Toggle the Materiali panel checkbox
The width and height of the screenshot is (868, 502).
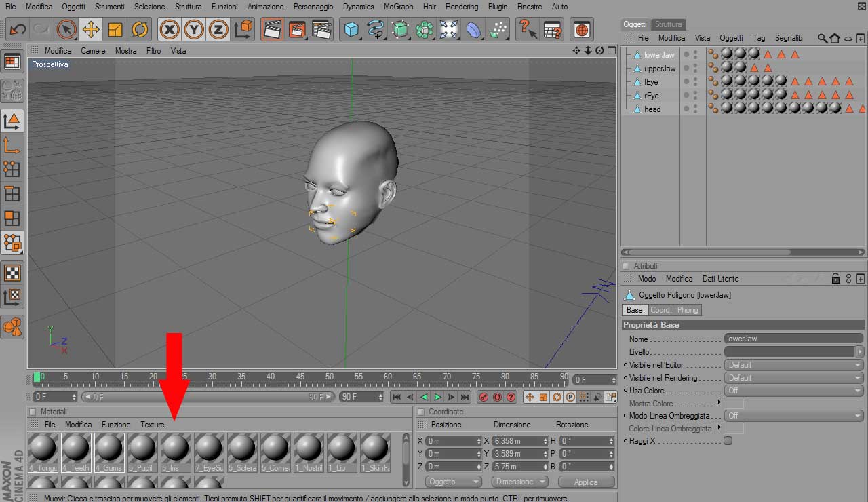pos(33,412)
